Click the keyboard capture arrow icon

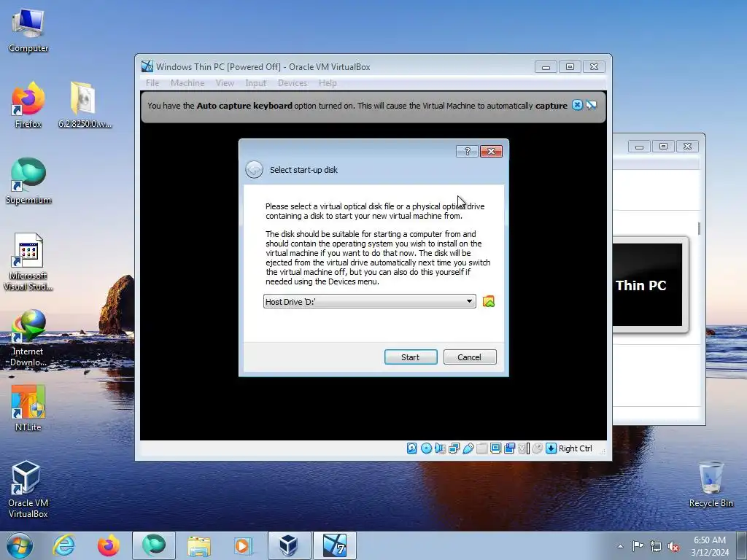point(551,448)
